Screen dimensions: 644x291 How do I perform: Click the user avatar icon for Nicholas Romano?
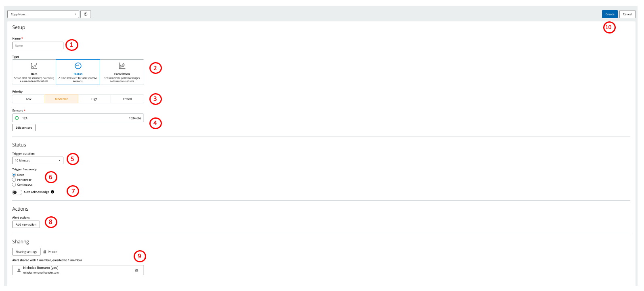click(x=19, y=270)
